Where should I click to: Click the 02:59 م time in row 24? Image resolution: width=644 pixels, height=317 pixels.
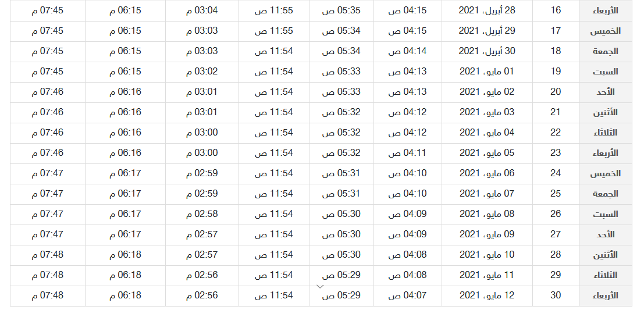click(202, 173)
